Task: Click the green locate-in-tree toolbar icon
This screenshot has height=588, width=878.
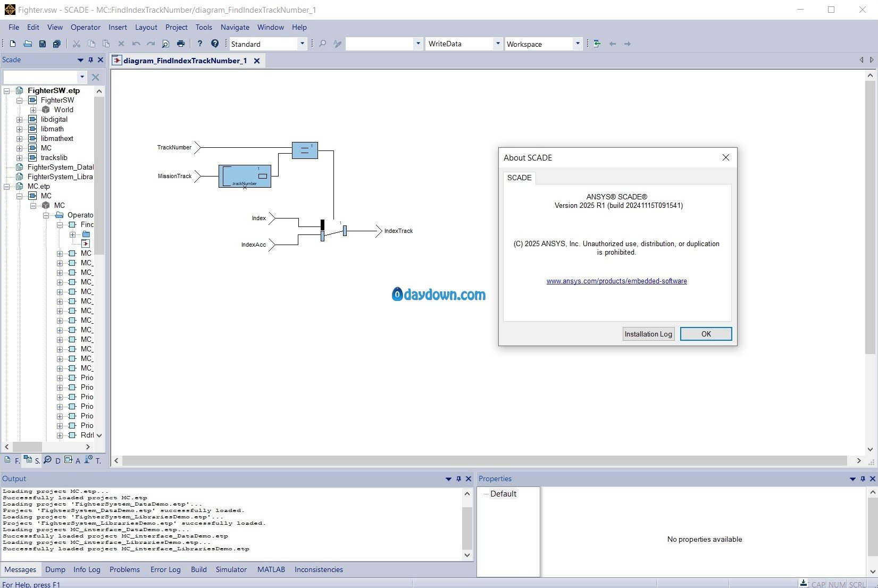Action: (597, 44)
